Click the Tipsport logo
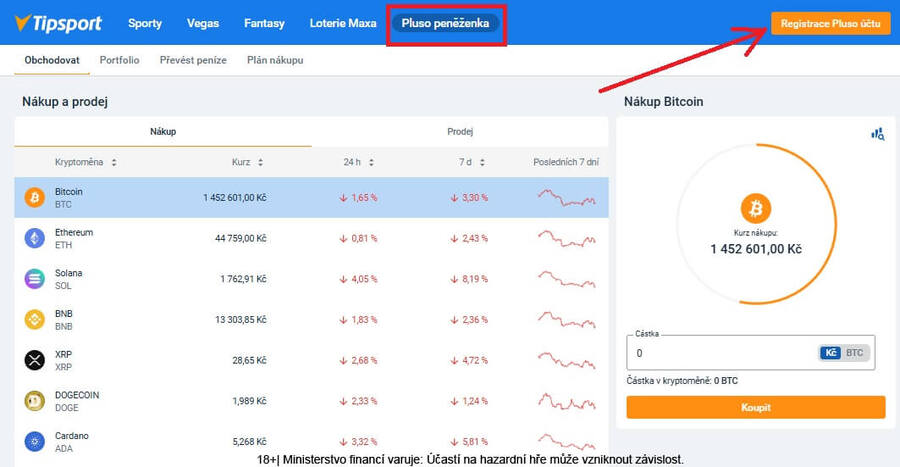 [58, 23]
